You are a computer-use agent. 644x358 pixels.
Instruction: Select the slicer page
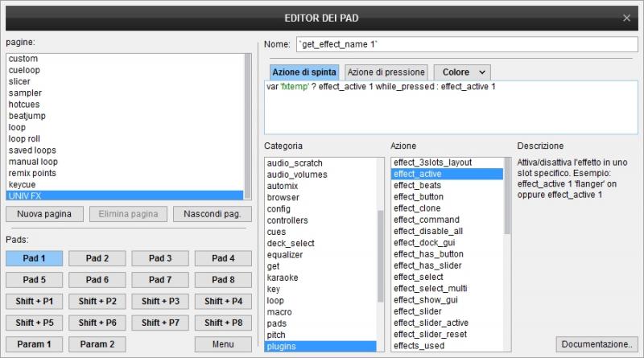coord(125,82)
